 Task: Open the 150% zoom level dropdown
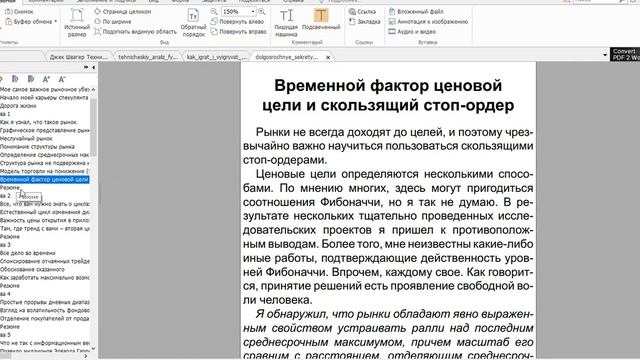[253, 11]
